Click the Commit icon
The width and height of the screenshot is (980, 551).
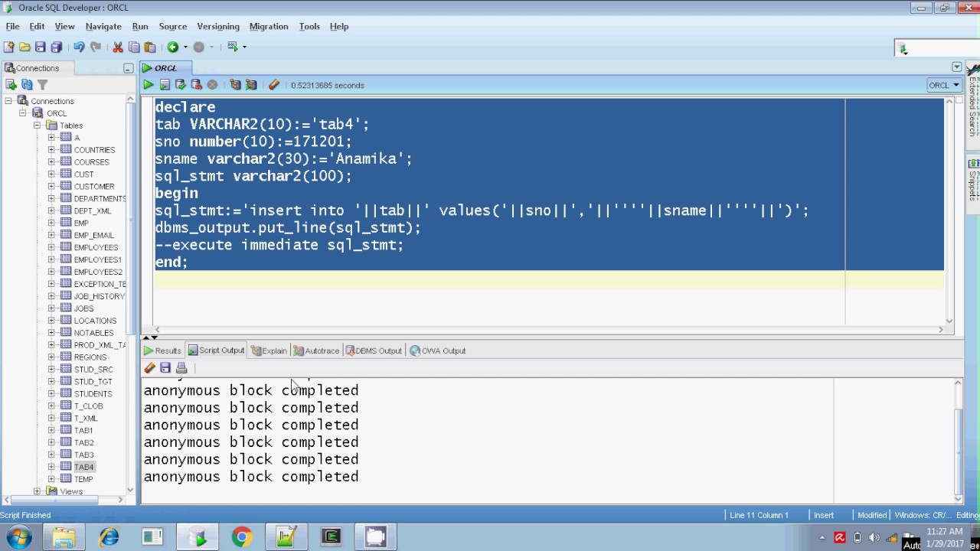tap(181, 85)
